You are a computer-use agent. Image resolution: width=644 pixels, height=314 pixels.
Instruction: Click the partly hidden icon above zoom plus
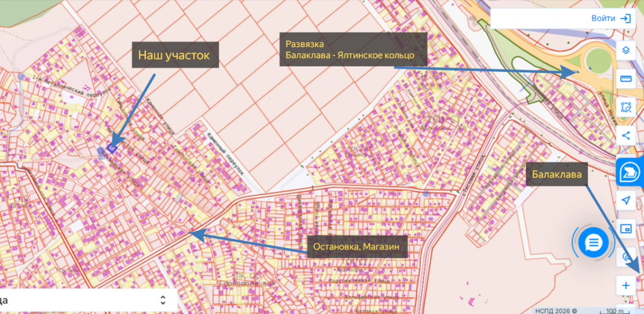pos(625,257)
